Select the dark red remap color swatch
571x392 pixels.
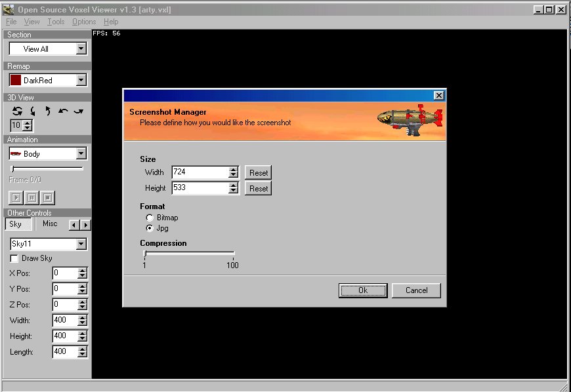click(x=16, y=80)
